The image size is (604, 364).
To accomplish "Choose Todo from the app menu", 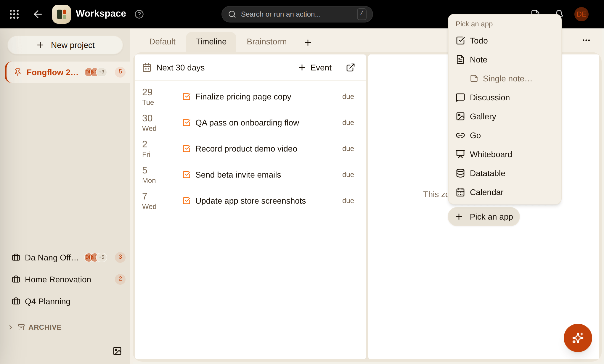I will (505, 41).
